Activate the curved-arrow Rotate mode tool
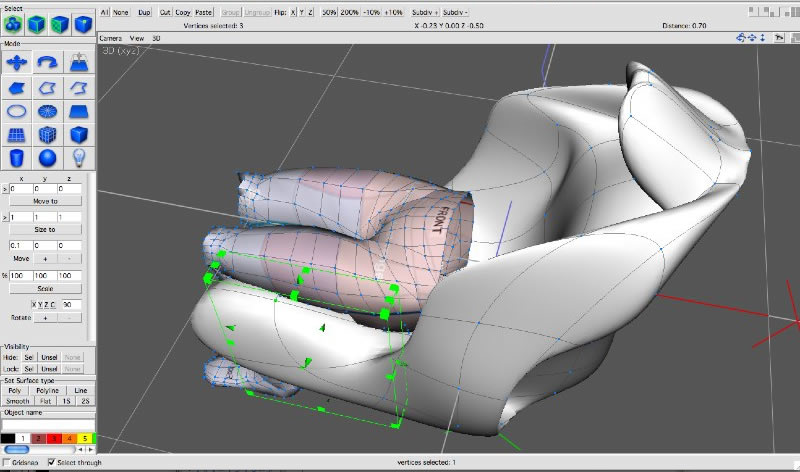Viewport: 800px width, 472px height. click(x=47, y=63)
